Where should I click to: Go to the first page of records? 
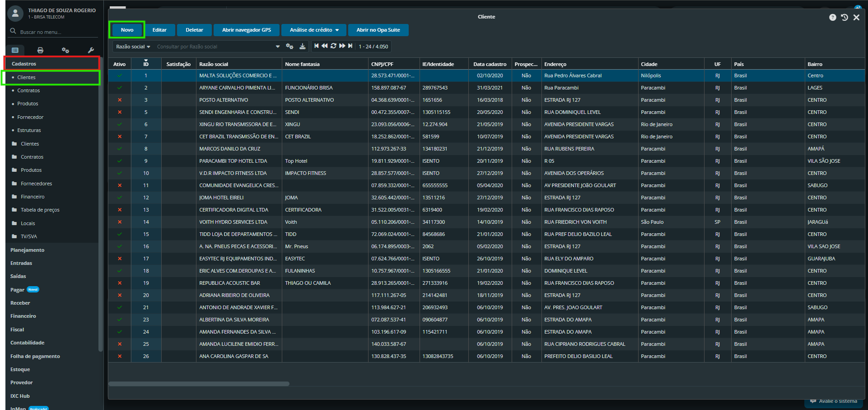tap(316, 46)
